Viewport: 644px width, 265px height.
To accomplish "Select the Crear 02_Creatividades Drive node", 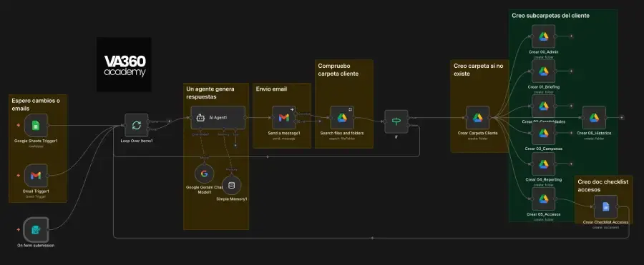I will 543,106.
